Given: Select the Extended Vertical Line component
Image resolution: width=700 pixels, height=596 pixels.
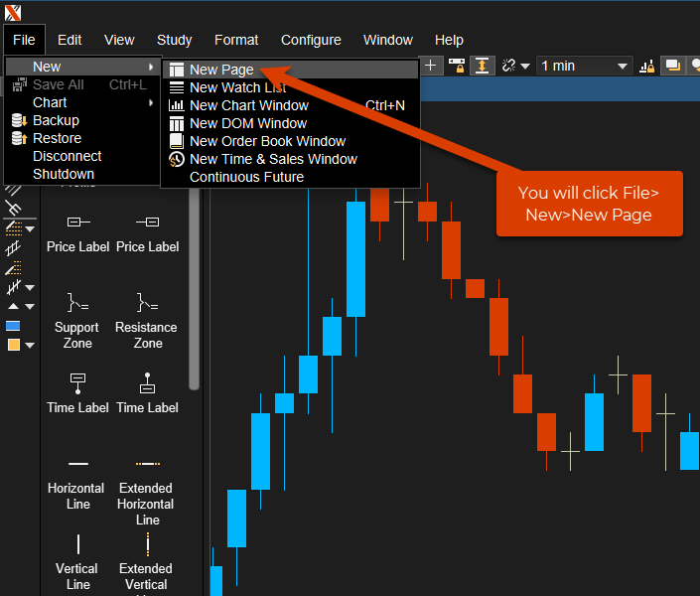Looking at the screenshot, I should point(146,564).
